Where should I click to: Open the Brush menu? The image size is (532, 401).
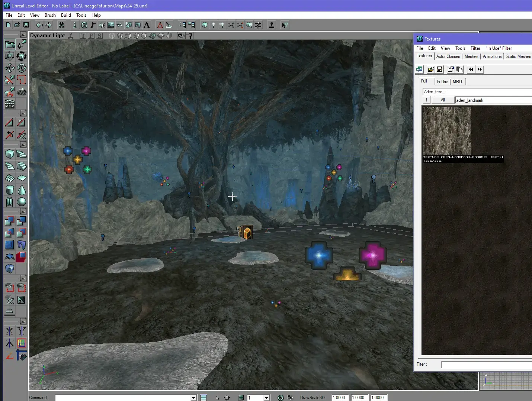pyautogui.click(x=50, y=15)
